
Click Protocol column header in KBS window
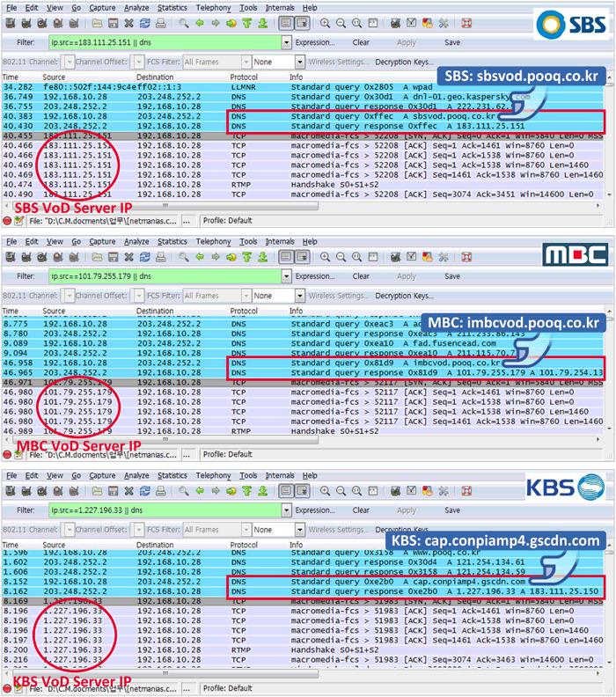point(244,545)
